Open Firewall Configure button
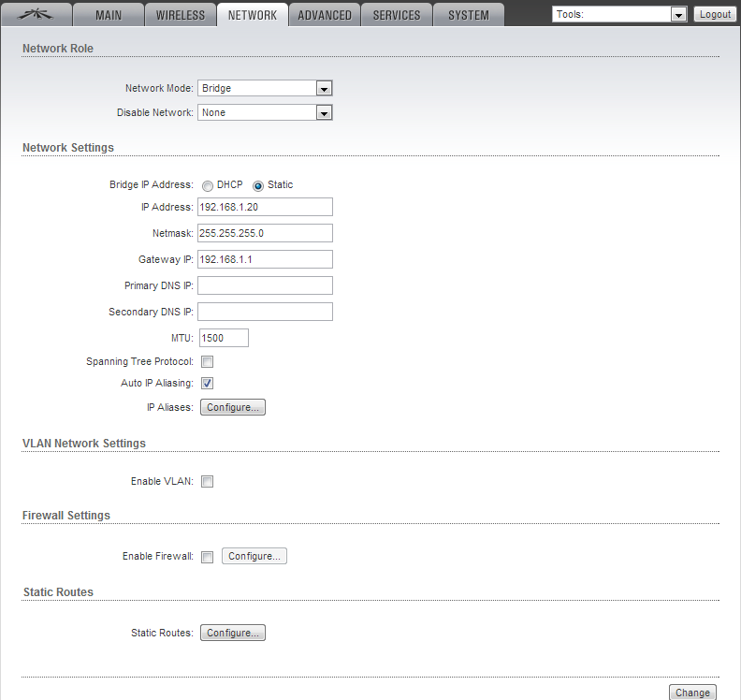The width and height of the screenshot is (741, 700). pyautogui.click(x=254, y=556)
